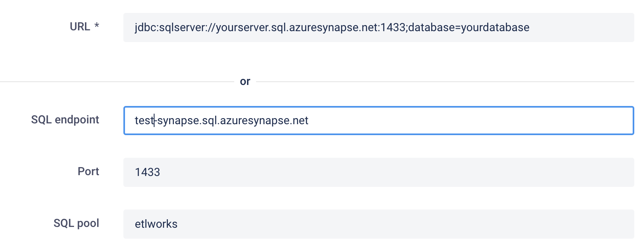Image resolution: width=644 pixels, height=250 pixels.
Task: Place cursor at "test" in SQL endpoint
Action: pyautogui.click(x=144, y=121)
